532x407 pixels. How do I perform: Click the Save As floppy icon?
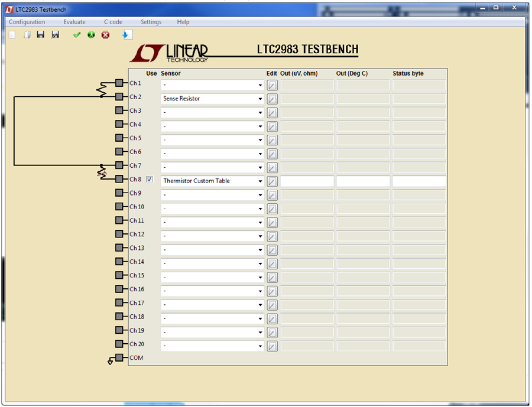click(56, 35)
